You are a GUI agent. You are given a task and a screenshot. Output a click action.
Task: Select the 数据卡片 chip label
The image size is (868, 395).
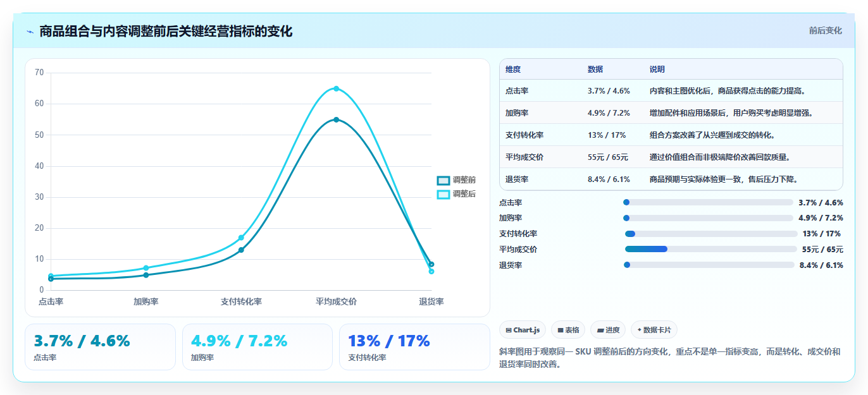[x=657, y=330]
